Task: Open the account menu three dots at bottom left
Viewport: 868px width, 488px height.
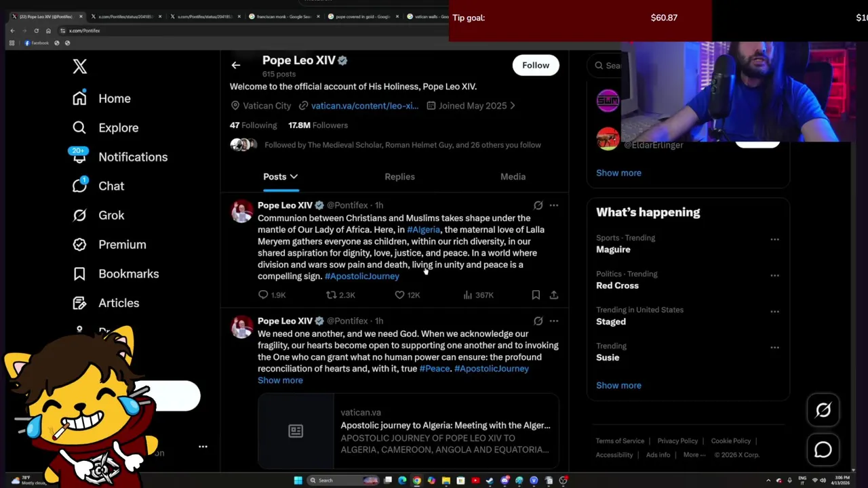Action: (203, 447)
